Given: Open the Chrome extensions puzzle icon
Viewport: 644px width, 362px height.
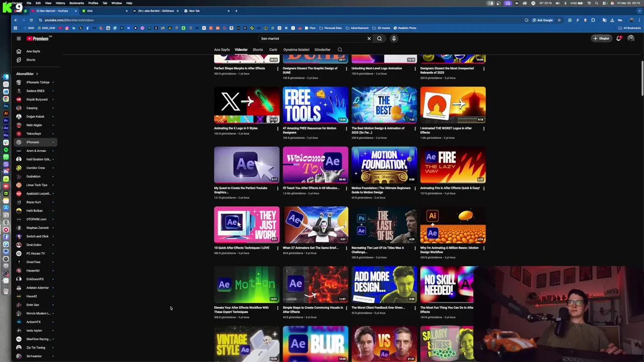Looking at the screenshot, I should [593, 20].
